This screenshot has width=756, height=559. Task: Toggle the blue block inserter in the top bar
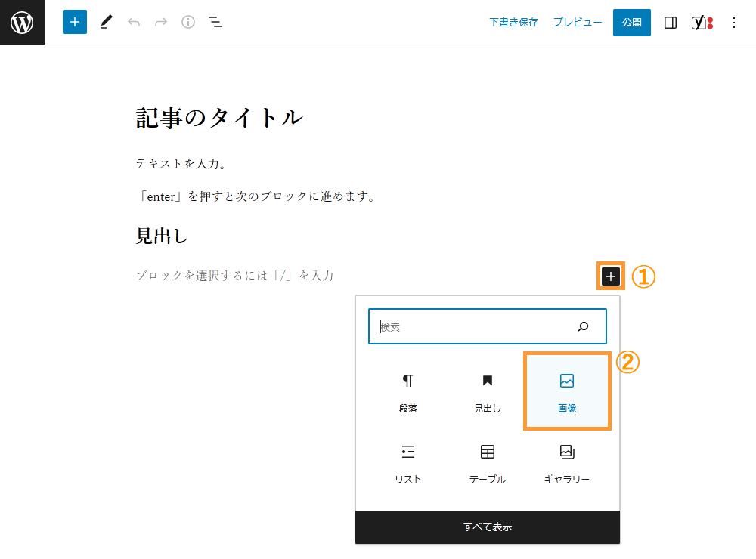(x=74, y=22)
